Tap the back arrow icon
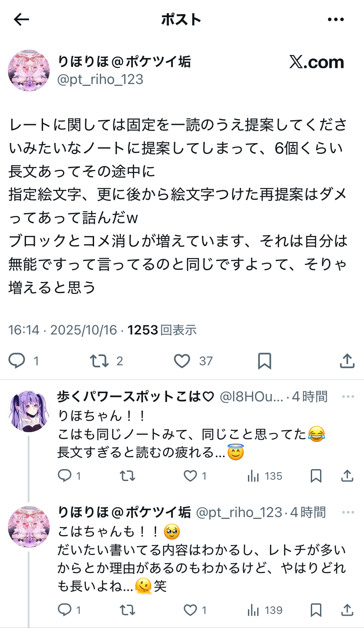 point(22,19)
